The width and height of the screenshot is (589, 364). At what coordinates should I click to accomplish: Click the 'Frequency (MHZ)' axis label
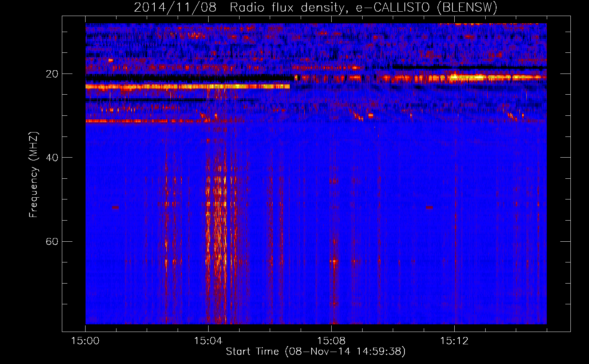click(33, 175)
